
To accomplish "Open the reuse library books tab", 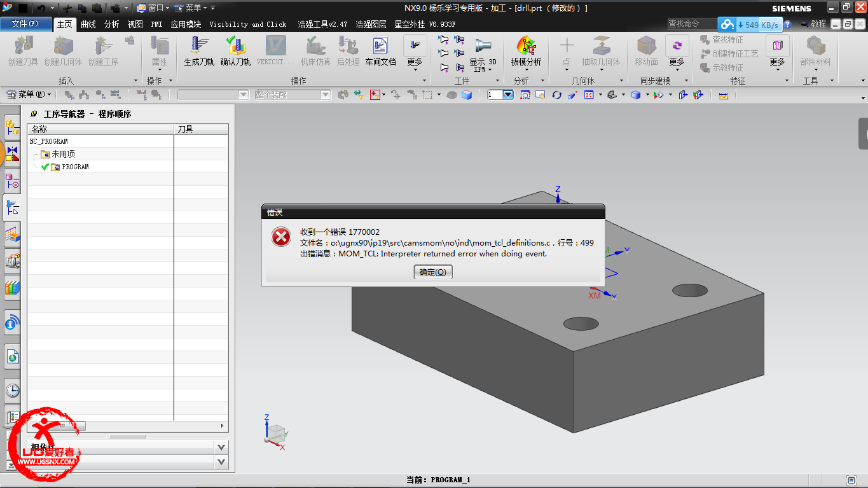I will [12, 288].
